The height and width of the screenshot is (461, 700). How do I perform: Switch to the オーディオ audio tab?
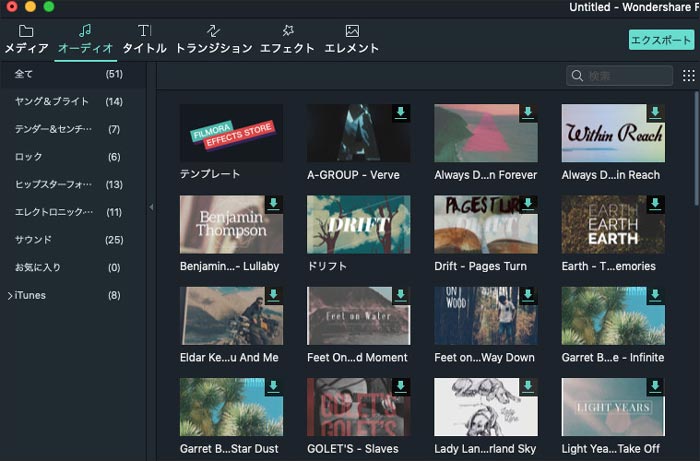click(x=85, y=39)
